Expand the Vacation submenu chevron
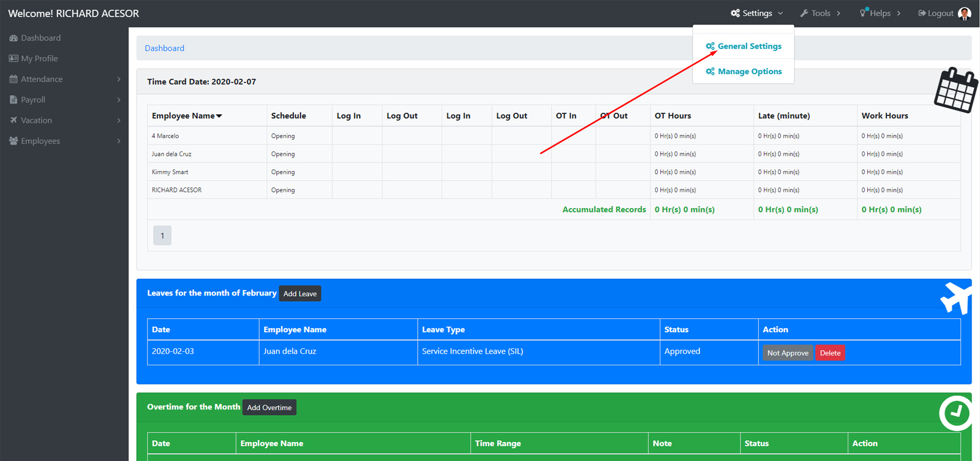The image size is (980, 461). pos(119,120)
